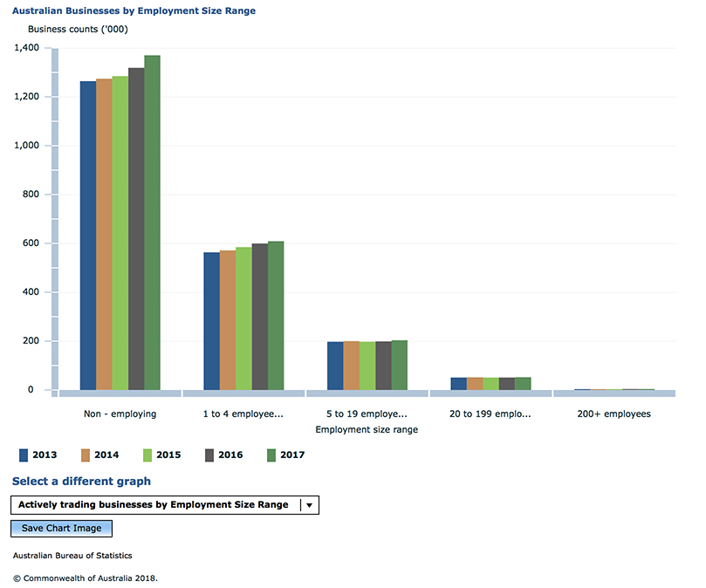
Task: Click the '1 to 4 employee...' axis label
Action: point(243,414)
